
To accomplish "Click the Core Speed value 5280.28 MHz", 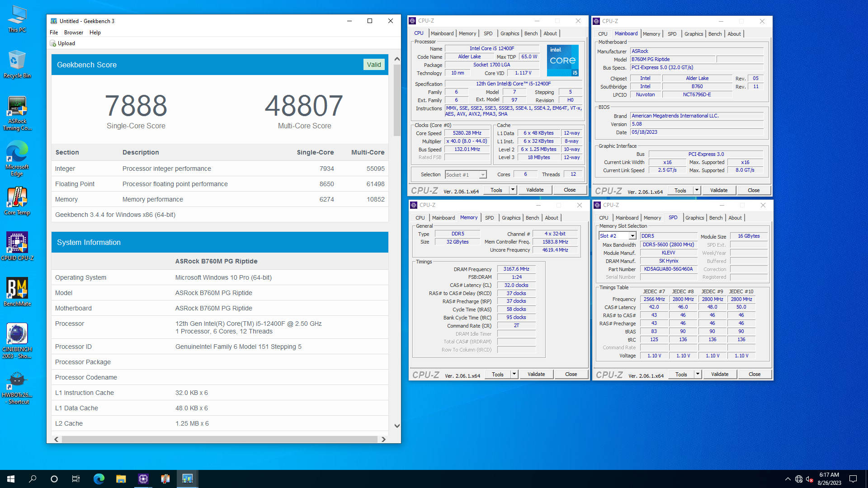I will pos(467,133).
